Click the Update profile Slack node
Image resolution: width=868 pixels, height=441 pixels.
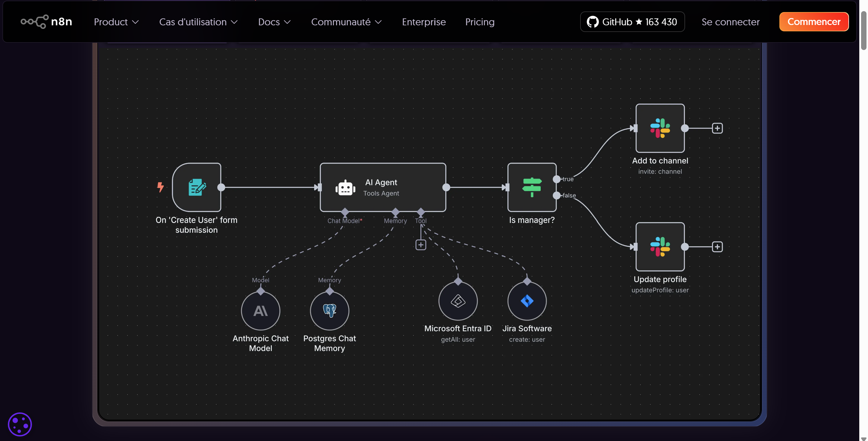[x=660, y=247]
